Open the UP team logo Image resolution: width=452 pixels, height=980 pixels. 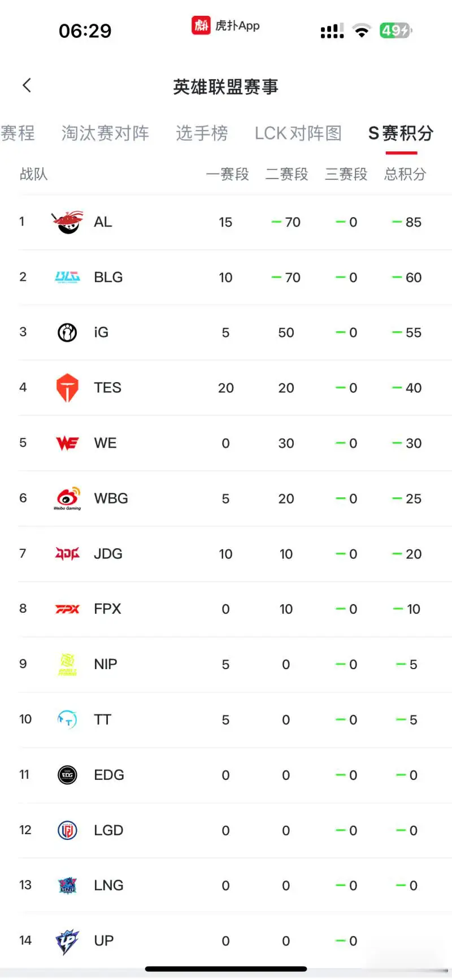coord(67,941)
